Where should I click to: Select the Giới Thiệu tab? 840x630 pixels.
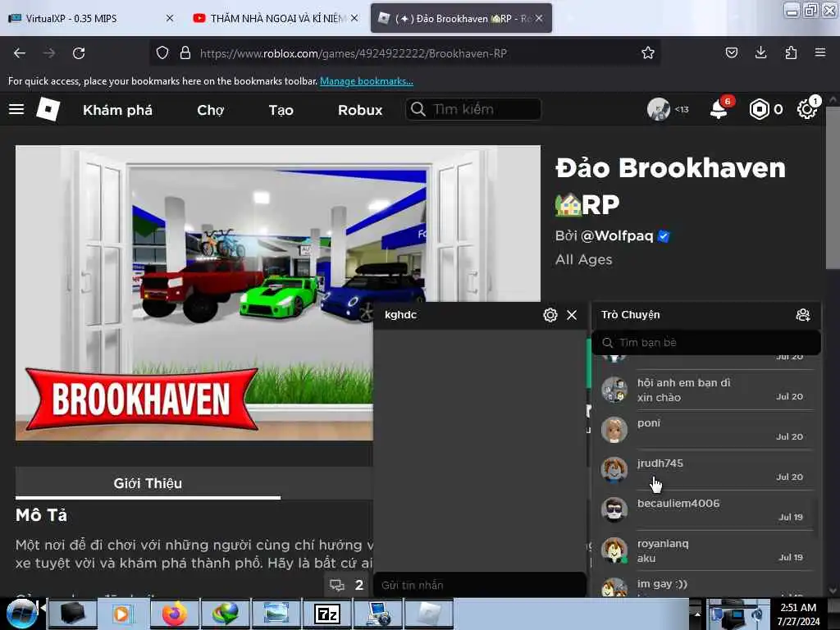148,483
